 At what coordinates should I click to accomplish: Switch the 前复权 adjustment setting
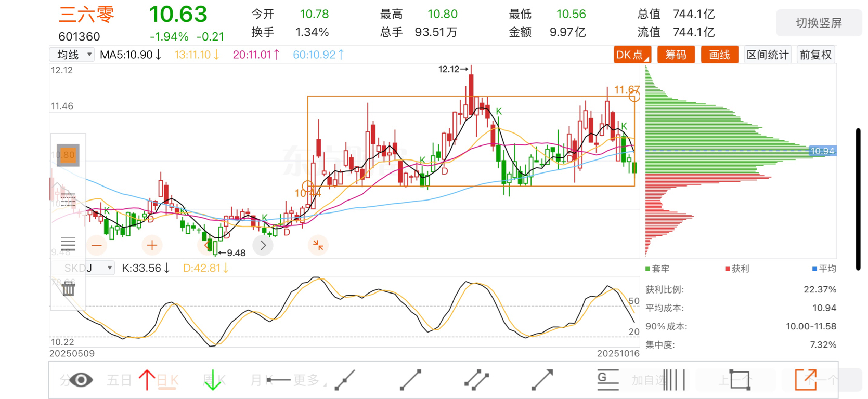pos(815,55)
